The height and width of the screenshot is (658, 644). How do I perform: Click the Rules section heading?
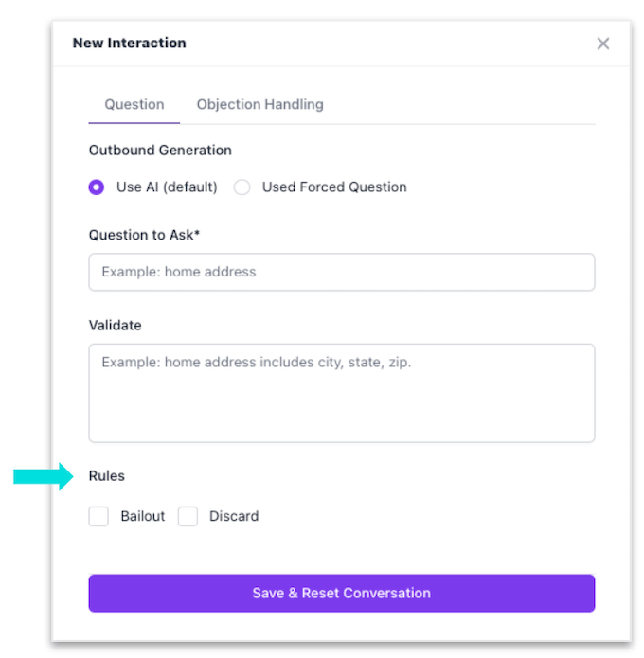tap(107, 475)
